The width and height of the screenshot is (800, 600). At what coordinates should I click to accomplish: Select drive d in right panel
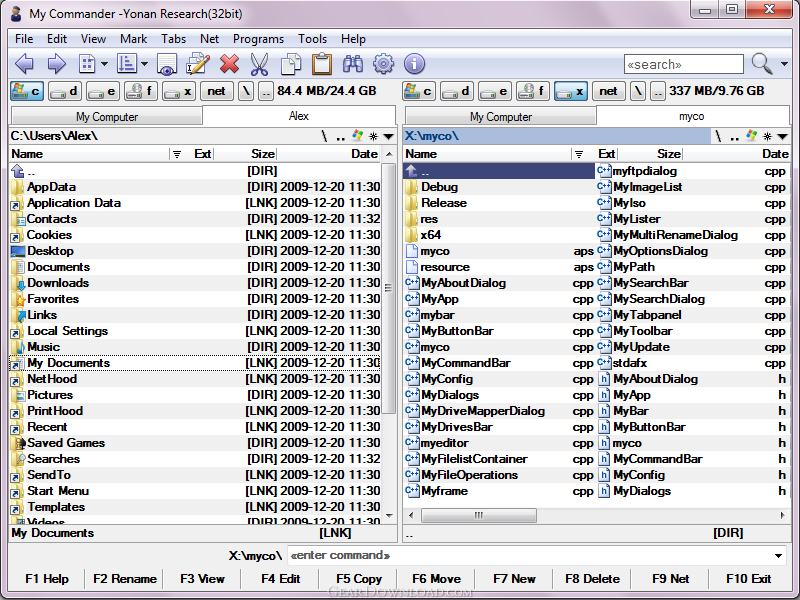[457, 91]
